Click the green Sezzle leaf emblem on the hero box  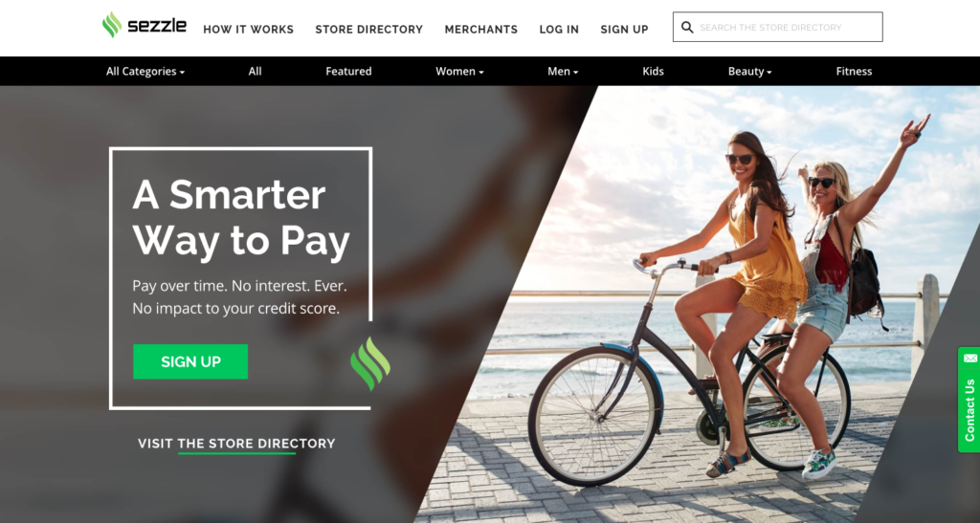pos(370,364)
